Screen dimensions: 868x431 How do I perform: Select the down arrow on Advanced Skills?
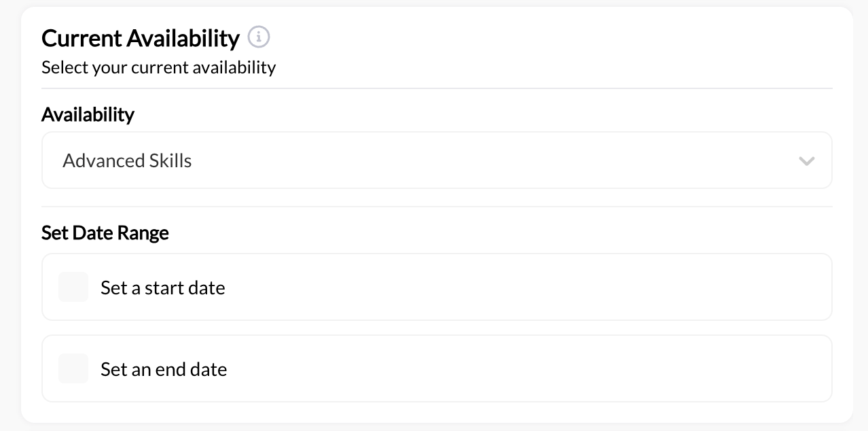[x=807, y=161]
